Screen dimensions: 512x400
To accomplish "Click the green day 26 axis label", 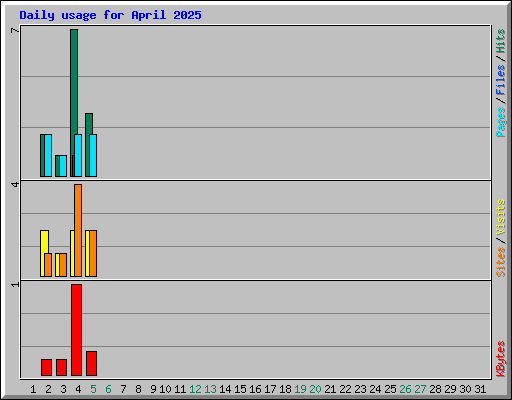I will click(405, 389).
